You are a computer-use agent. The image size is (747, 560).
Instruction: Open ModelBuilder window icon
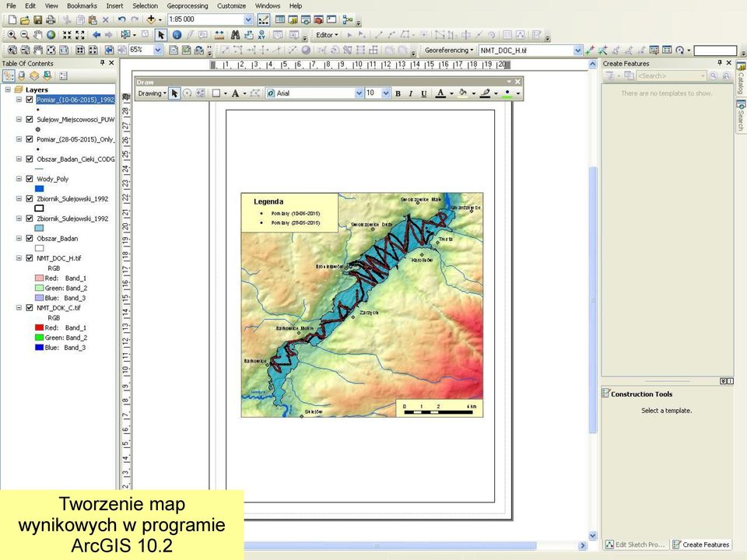(347, 19)
